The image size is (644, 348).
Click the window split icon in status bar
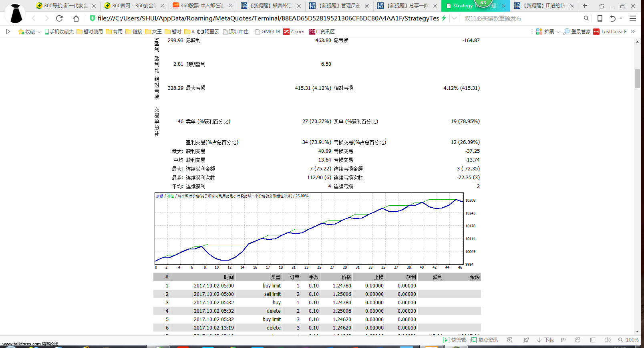point(593,340)
